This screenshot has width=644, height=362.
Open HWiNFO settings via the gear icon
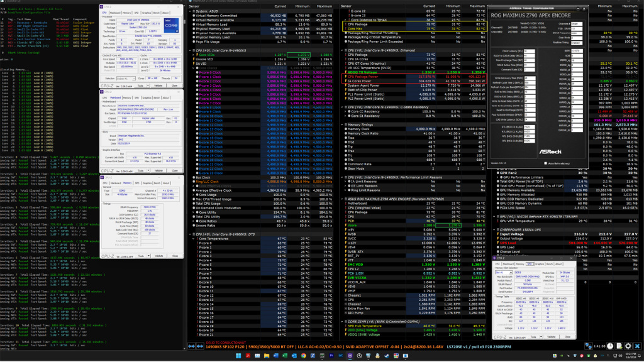pyautogui.click(x=628, y=346)
